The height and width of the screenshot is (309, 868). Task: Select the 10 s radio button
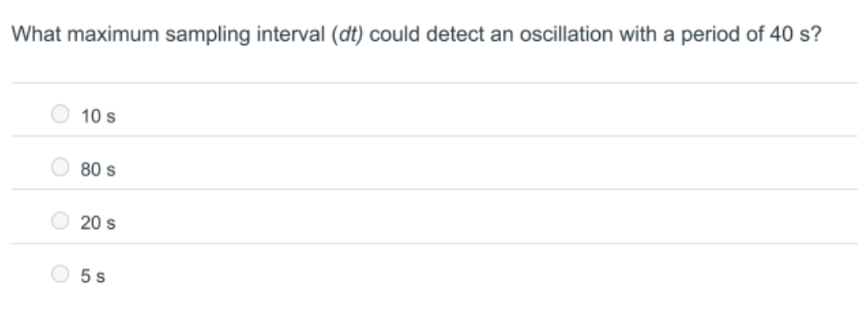(x=60, y=114)
